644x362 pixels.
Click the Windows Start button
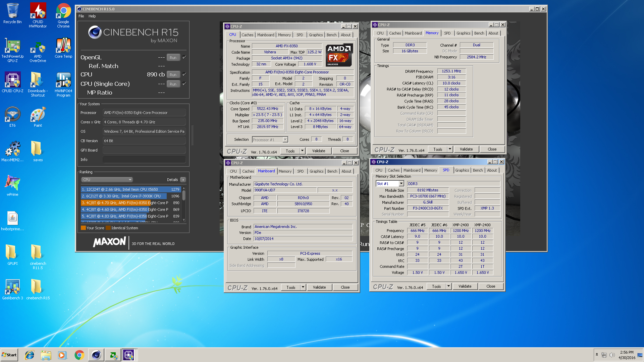tap(9, 355)
